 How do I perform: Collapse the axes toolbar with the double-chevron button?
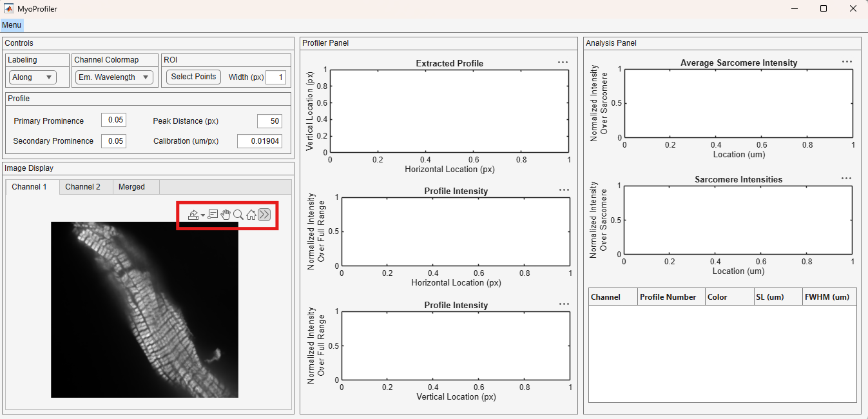(x=264, y=215)
